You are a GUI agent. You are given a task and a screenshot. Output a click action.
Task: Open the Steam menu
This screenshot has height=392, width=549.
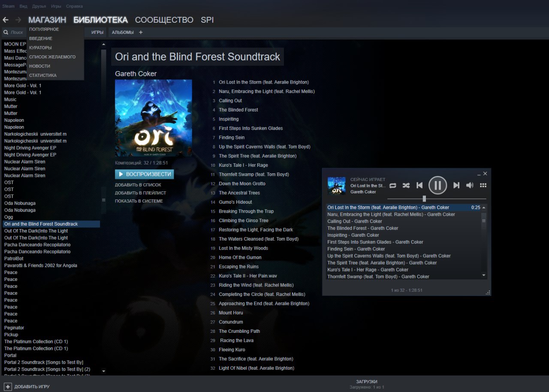[x=8, y=6]
